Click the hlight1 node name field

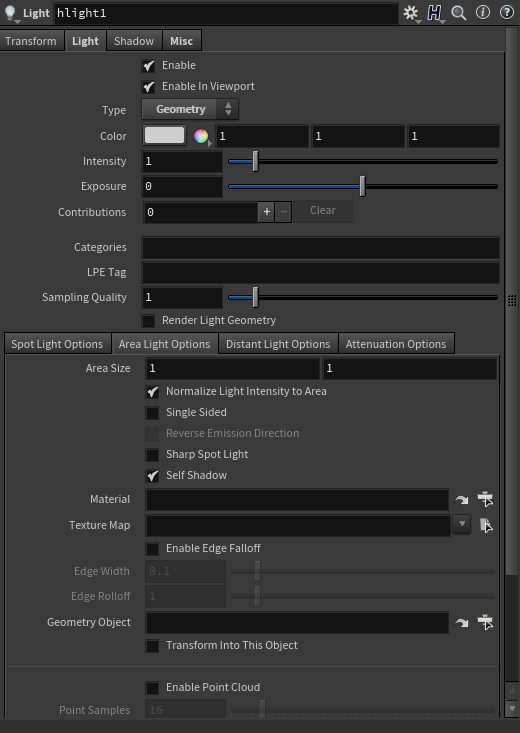point(226,14)
